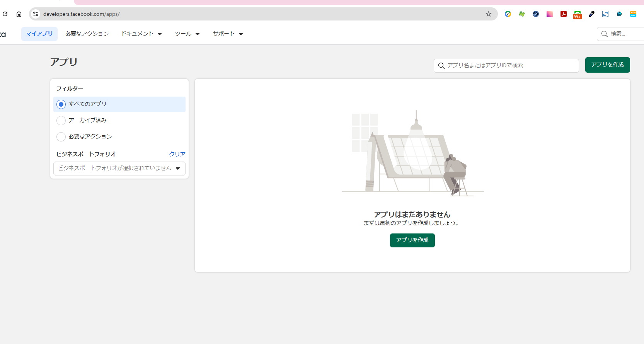
Task: Click the magnifier icon in app search
Action: (441, 66)
